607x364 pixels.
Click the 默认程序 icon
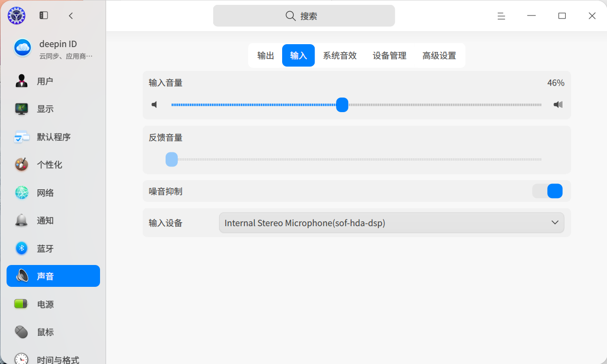point(21,137)
